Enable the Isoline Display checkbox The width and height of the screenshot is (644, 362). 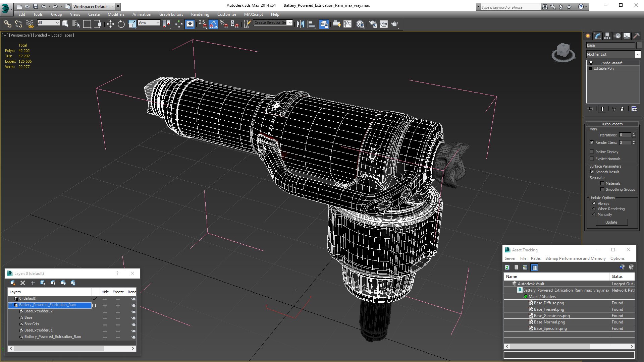592,152
